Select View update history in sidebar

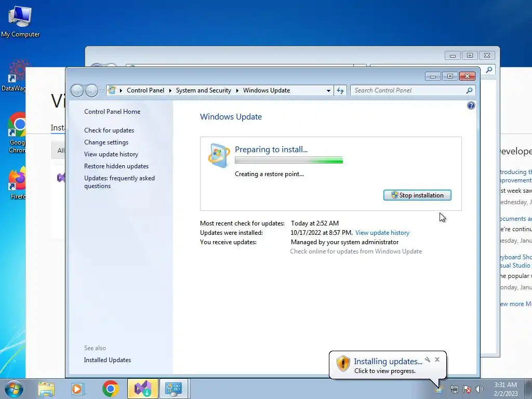pyautogui.click(x=111, y=154)
